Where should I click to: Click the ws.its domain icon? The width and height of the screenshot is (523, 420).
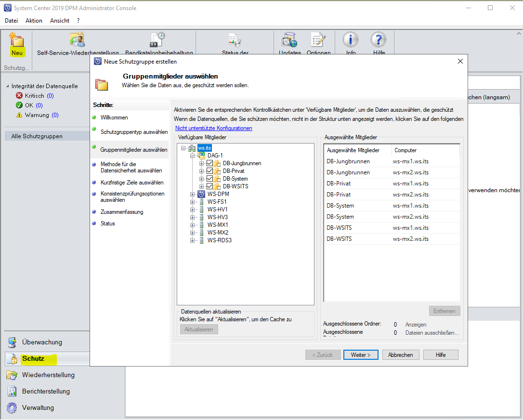coord(192,148)
